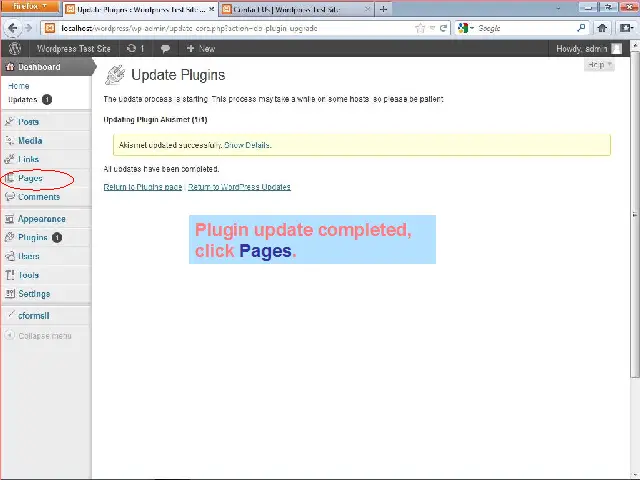Image resolution: width=640 pixels, height=480 pixels.
Task: Open the Home link under Dashboard
Action: coord(19,86)
